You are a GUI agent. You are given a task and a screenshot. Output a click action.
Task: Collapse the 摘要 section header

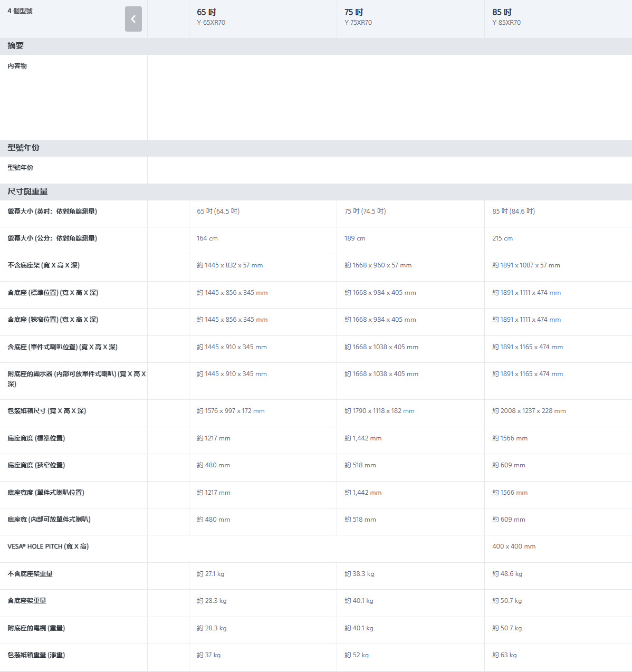16,46
